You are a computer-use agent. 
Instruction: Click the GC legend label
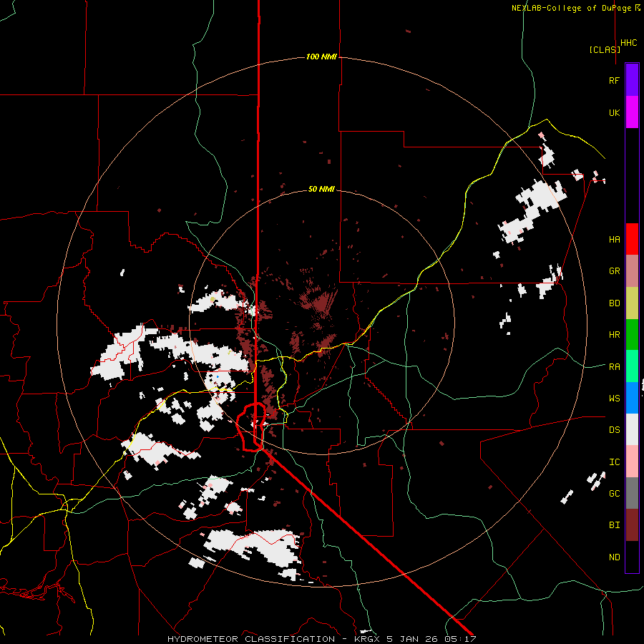(x=614, y=494)
